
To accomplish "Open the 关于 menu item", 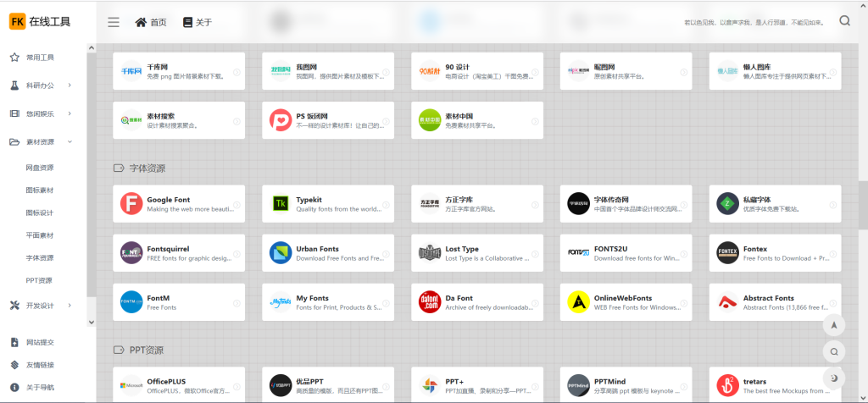I will click(x=198, y=22).
